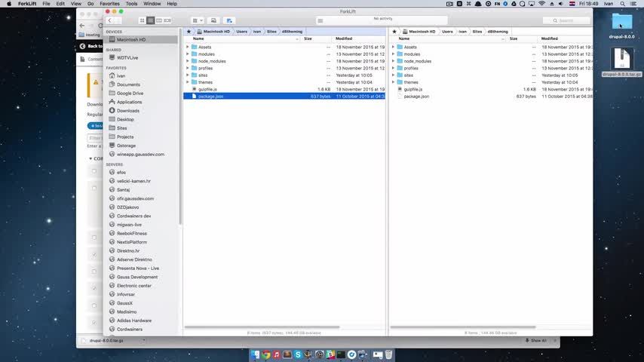Expand sites folder in right pane
Image resolution: width=644 pixels, height=362 pixels.
coord(393,75)
